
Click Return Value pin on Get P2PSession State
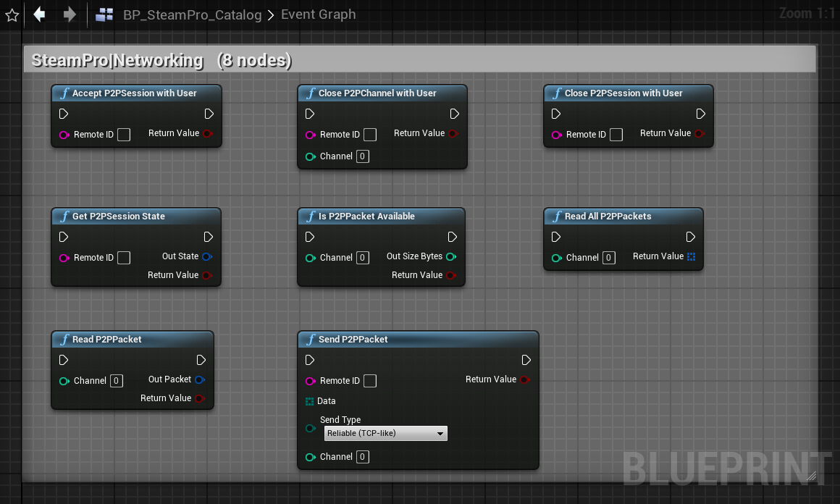[207, 275]
